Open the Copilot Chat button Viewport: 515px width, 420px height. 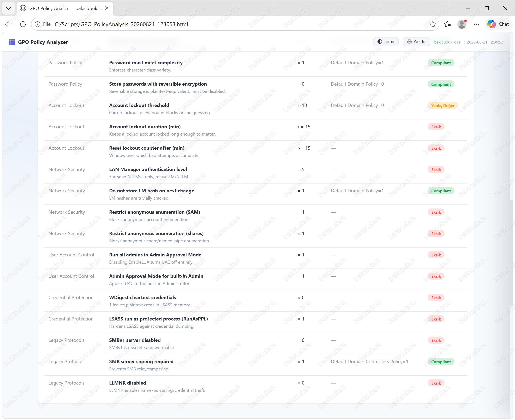tap(498, 24)
